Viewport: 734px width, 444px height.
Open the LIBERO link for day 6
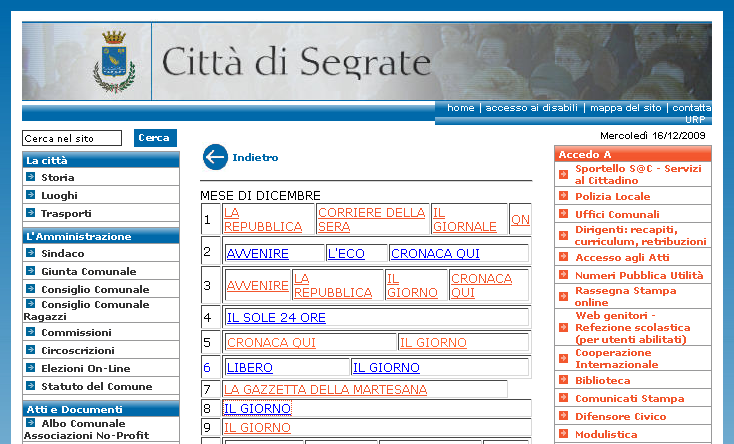(250, 368)
